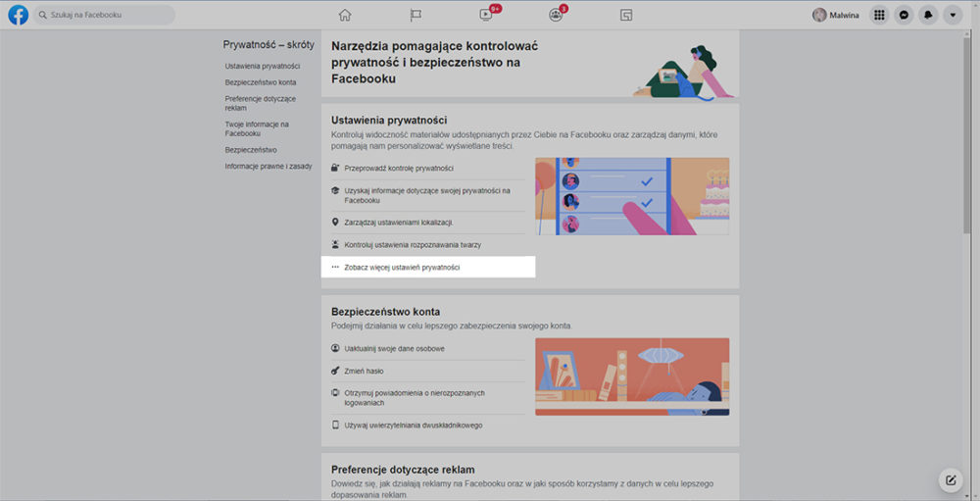Screen dimensions: 980x501
Task: Click the Preferencje dotyczące reklam section heading
Action: tap(403, 469)
